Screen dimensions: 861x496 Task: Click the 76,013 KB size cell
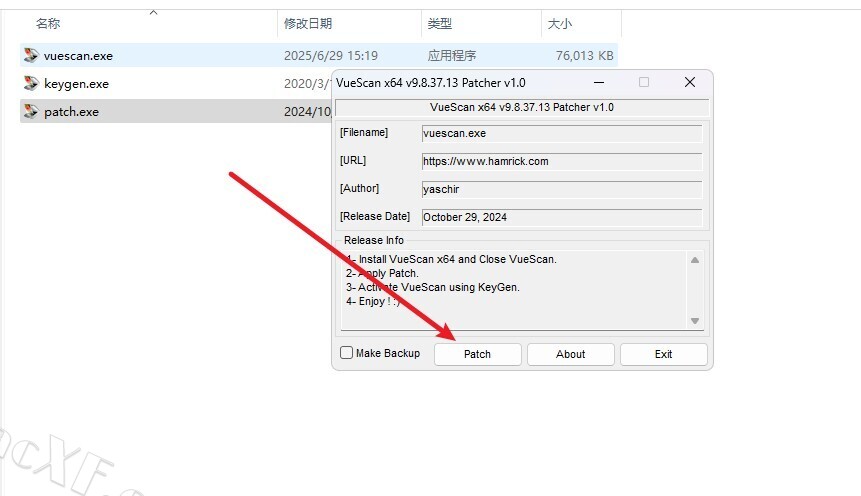(584, 55)
